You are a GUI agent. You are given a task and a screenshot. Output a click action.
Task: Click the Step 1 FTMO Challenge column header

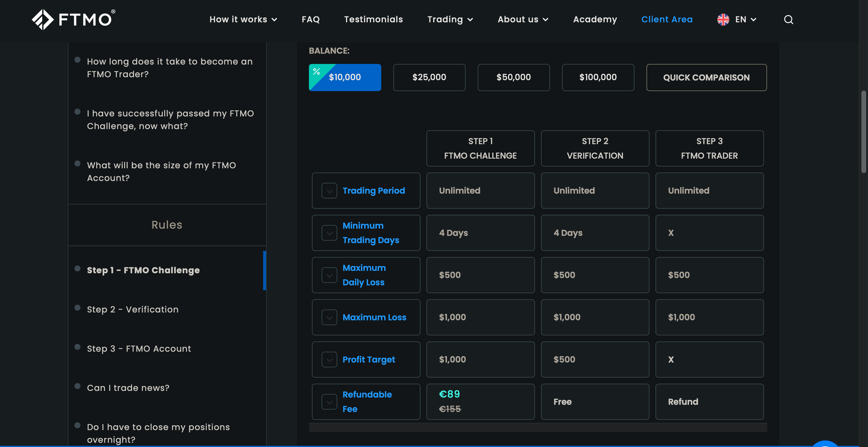480,148
